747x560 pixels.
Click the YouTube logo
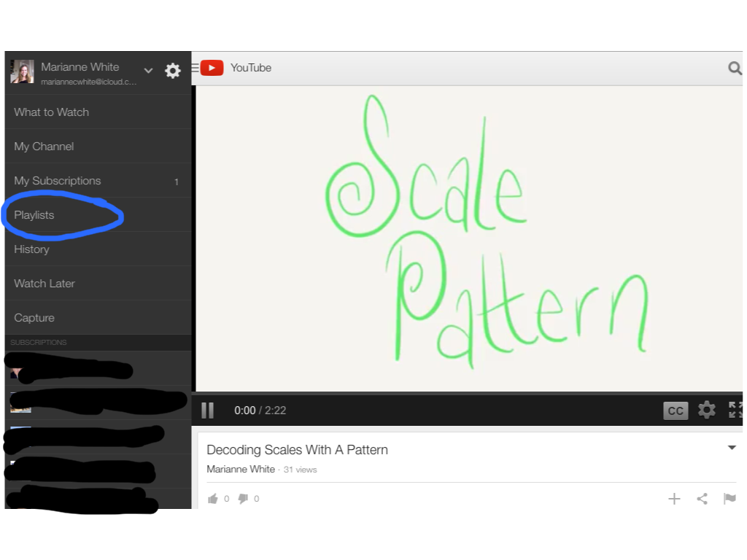(212, 68)
